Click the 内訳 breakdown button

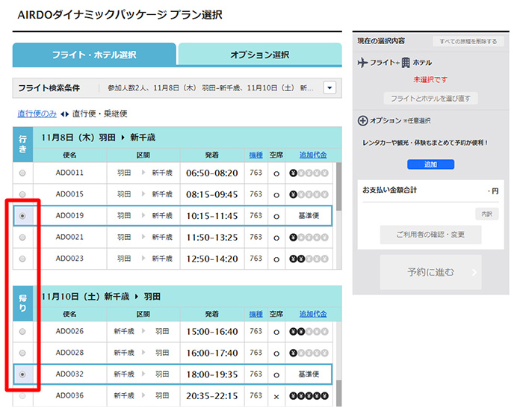click(x=486, y=214)
